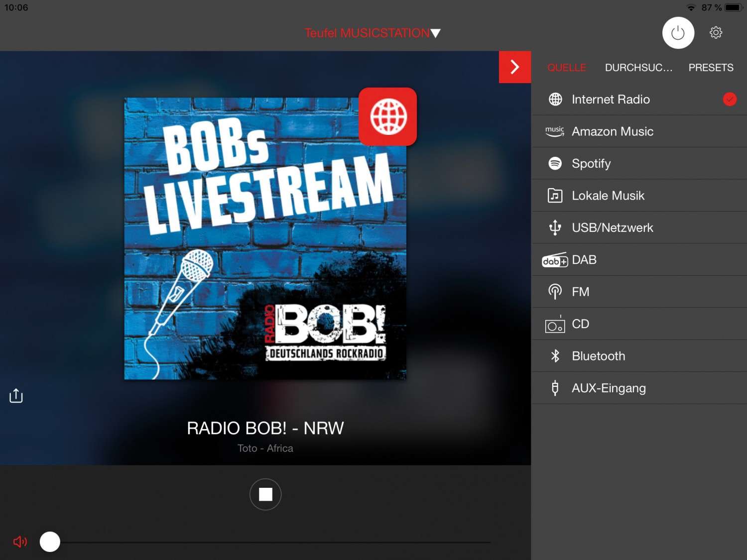Tap the 10:06 clock in status bar

16,7
